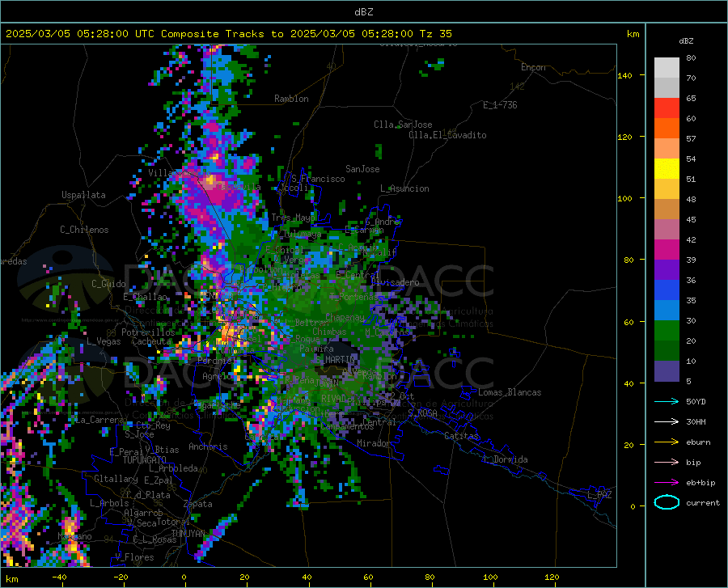Click the S_Francisco map label
The image size is (728, 588).
pyautogui.click(x=318, y=179)
